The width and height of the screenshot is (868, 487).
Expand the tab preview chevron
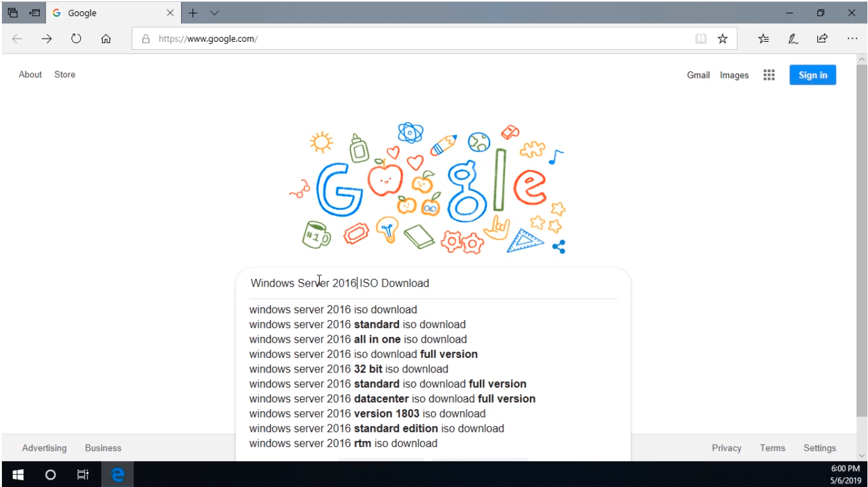click(x=215, y=13)
